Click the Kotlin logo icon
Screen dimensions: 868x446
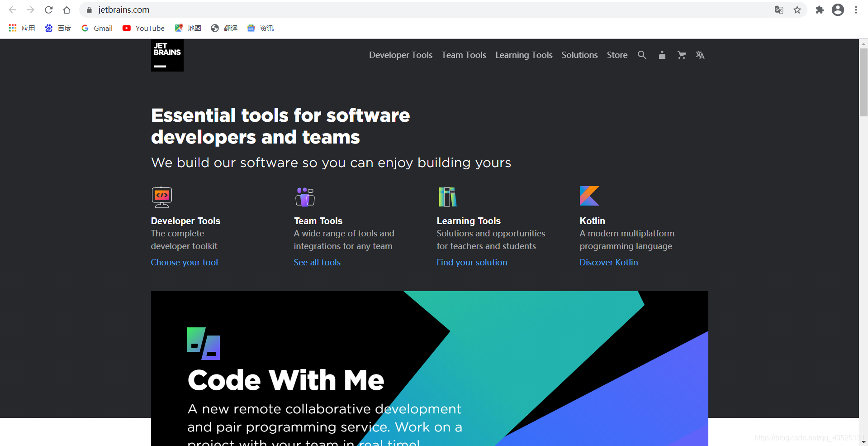click(x=589, y=196)
